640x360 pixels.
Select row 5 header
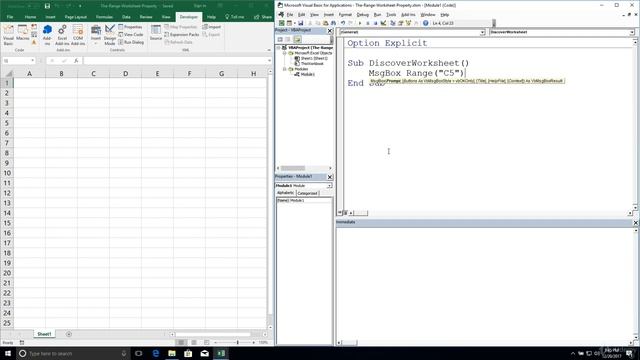tap(7, 123)
